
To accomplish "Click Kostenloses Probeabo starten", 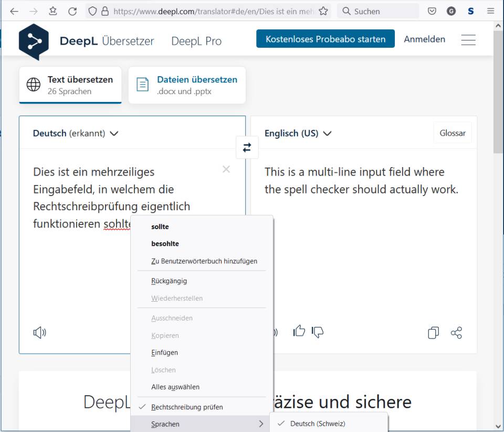I will point(325,38).
